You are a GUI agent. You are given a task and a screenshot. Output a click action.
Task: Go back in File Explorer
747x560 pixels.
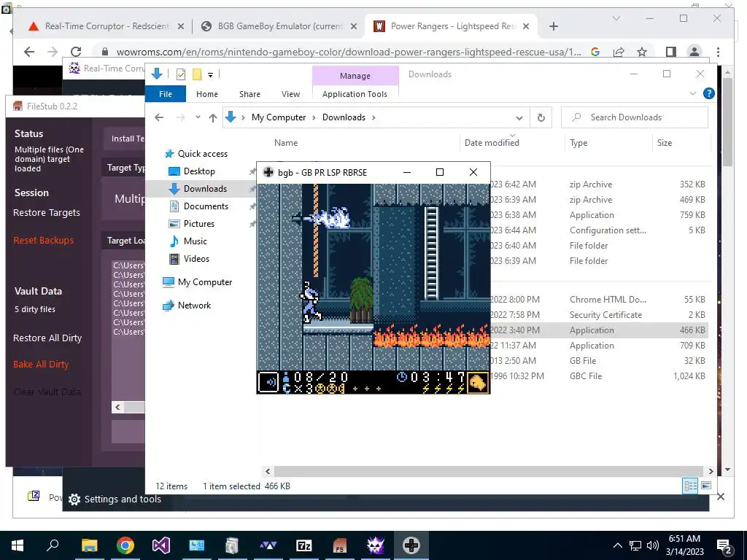point(159,117)
